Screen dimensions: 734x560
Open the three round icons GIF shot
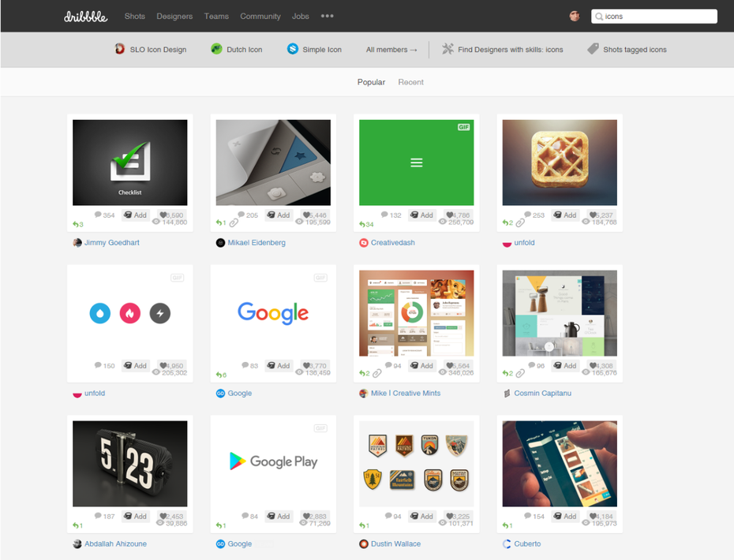coord(129,313)
